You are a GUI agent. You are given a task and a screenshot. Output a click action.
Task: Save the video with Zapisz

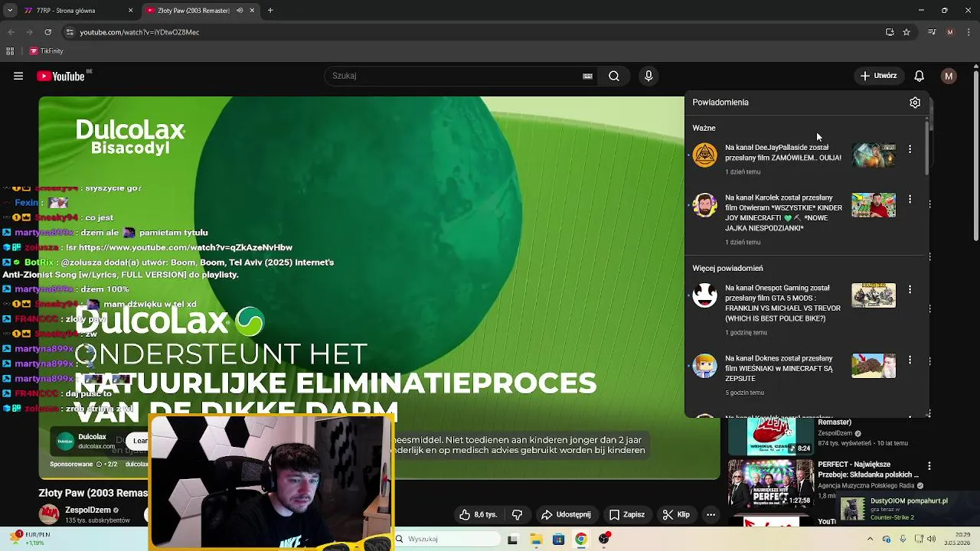627,515
